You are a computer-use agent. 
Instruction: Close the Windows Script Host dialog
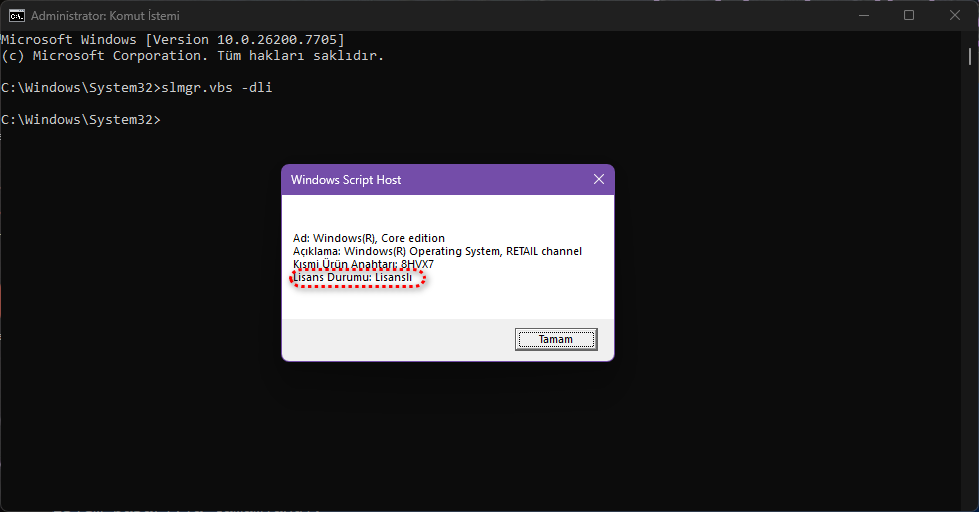coord(598,179)
